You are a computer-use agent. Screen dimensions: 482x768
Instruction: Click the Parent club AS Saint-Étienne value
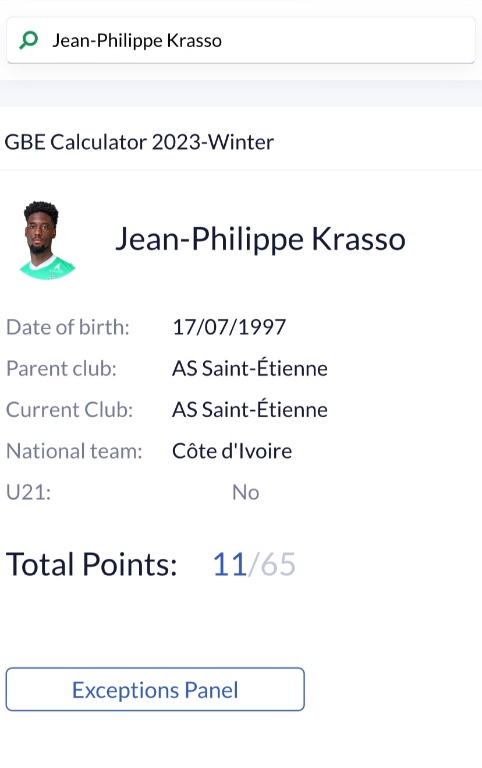pyautogui.click(x=250, y=368)
